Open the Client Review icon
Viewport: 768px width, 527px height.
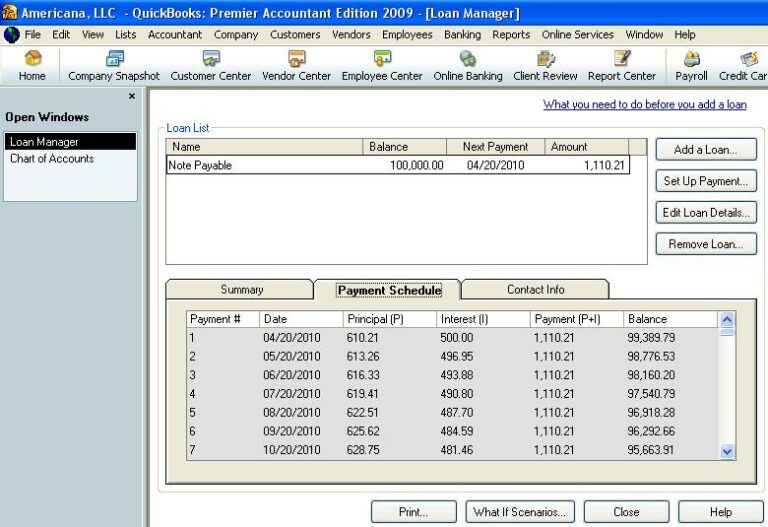coord(545,65)
